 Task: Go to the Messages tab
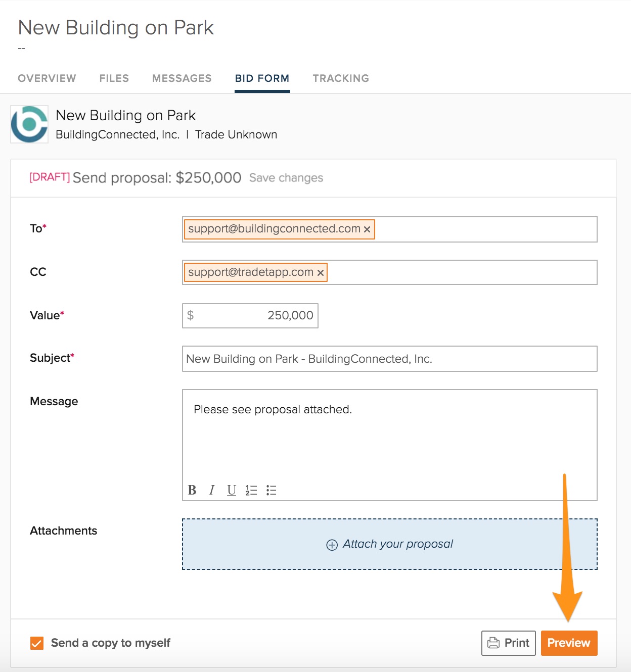tap(182, 78)
